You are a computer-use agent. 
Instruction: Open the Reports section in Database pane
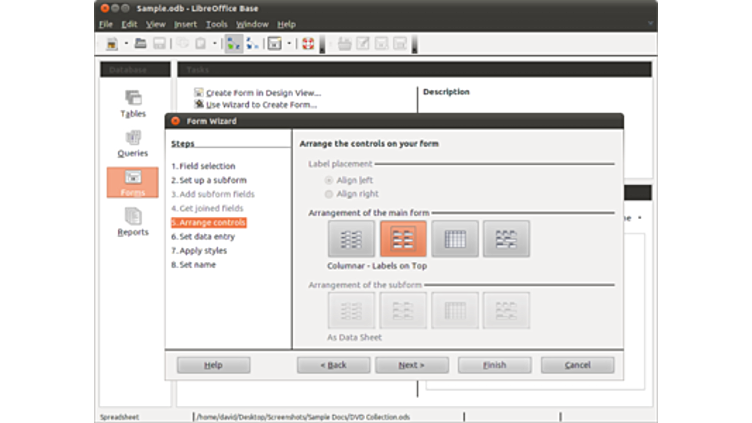pos(133,222)
